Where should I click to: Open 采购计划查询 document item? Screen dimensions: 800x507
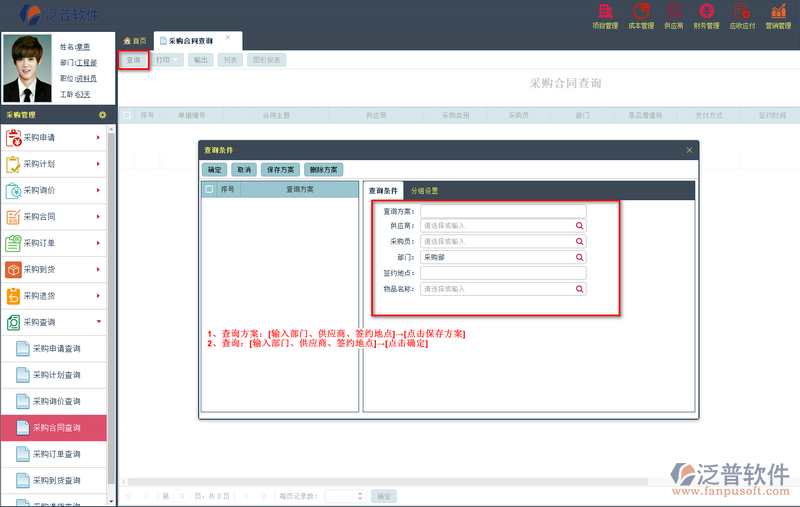(x=54, y=375)
